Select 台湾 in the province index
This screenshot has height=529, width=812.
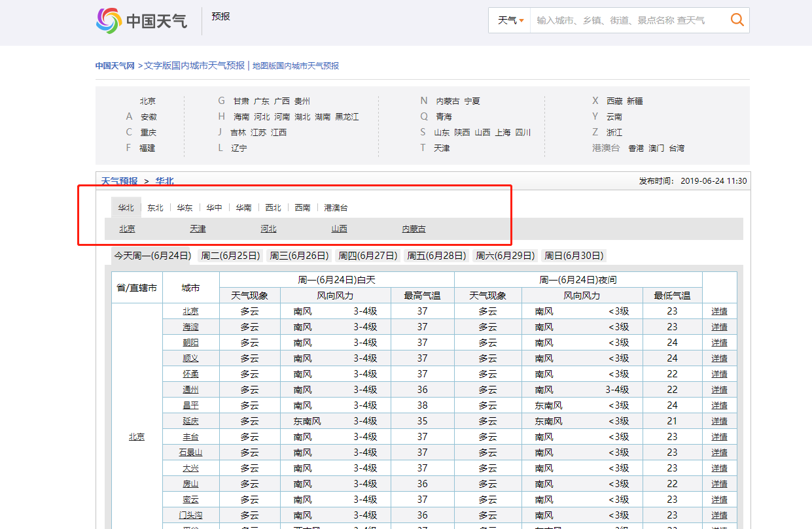coord(677,148)
